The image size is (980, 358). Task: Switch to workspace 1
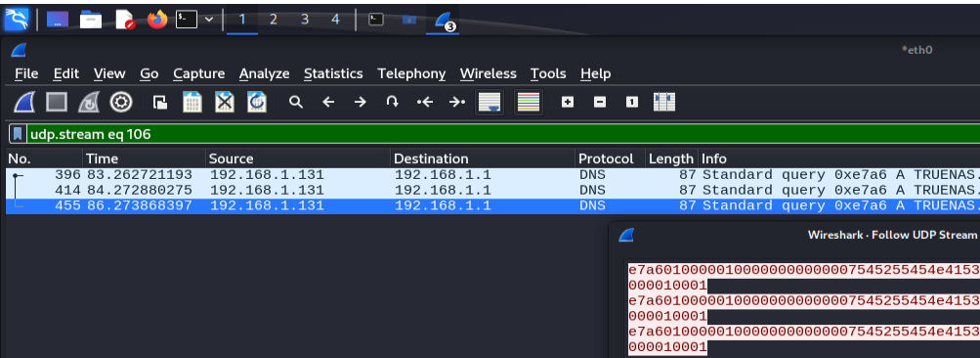point(242,20)
